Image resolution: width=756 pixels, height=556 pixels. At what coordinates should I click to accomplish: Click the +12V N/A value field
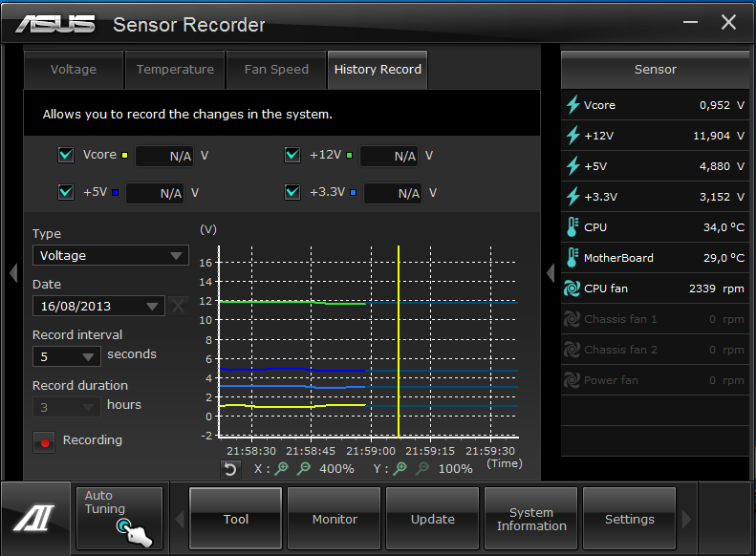pyautogui.click(x=389, y=156)
